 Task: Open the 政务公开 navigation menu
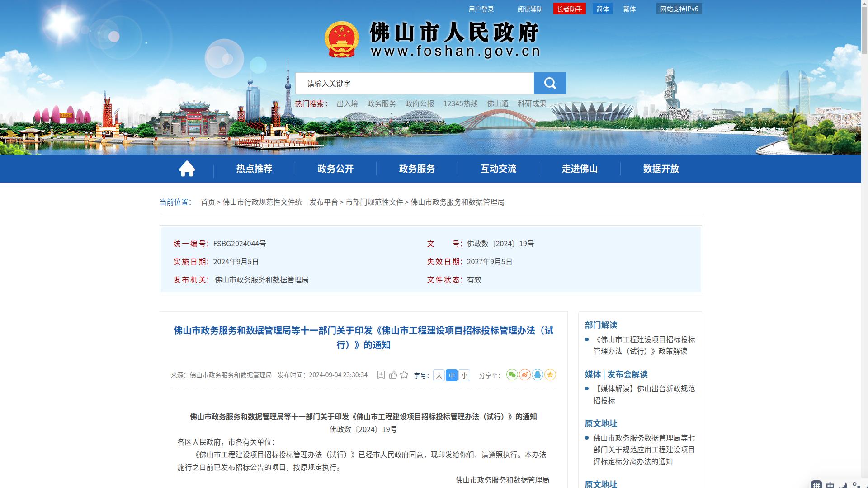[x=335, y=169]
